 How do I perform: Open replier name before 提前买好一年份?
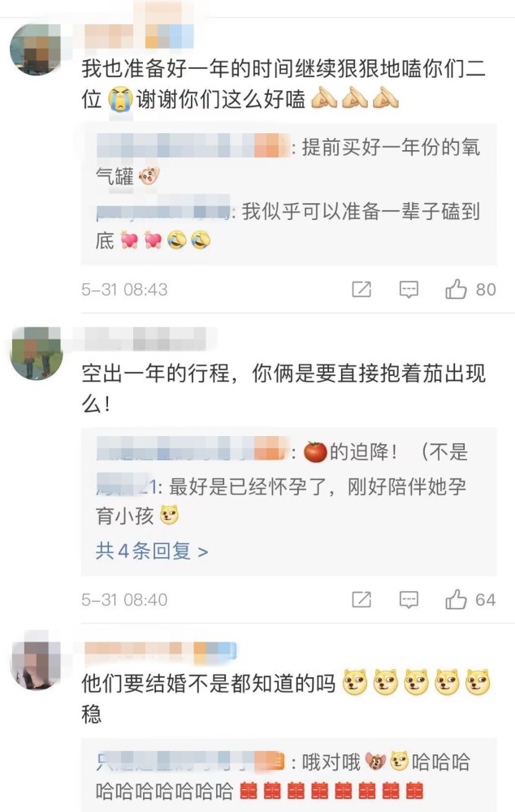pyautogui.click(x=193, y=145)
